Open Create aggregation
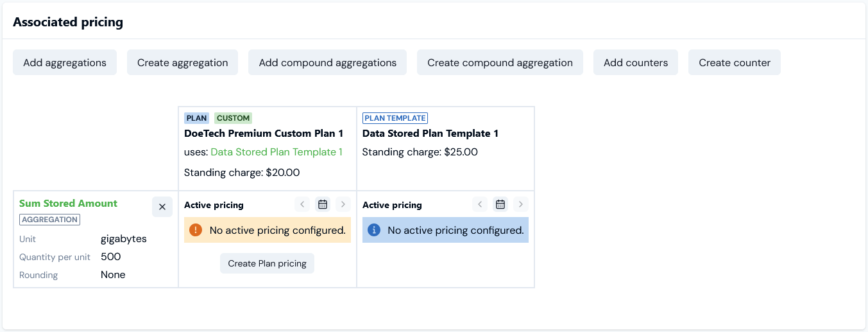The width and height of the screenshot is (868, 332). click(182, 62)
